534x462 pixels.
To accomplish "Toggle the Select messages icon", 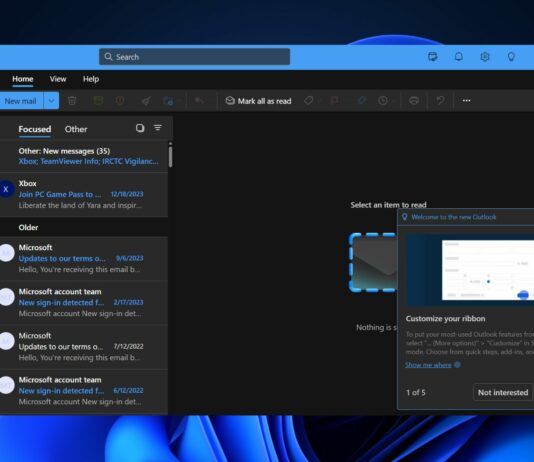I will (140, 128).
